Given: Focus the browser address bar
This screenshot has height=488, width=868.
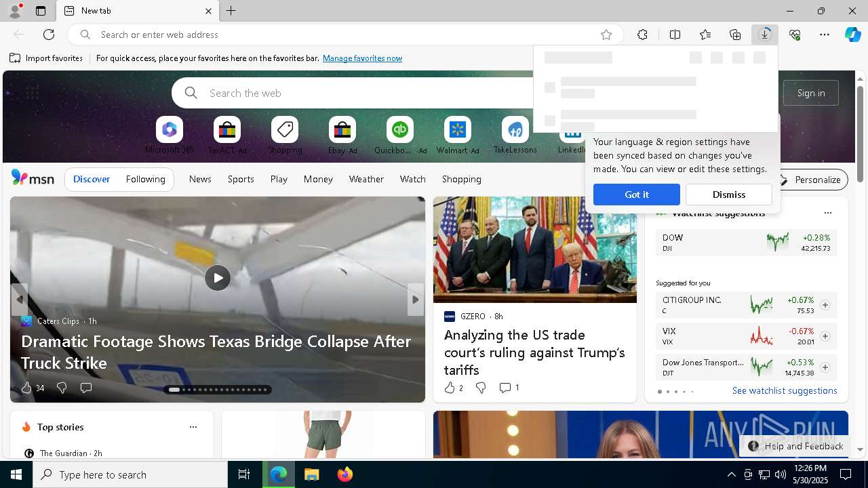Looking at the screenshot, I should coord(346,35).
